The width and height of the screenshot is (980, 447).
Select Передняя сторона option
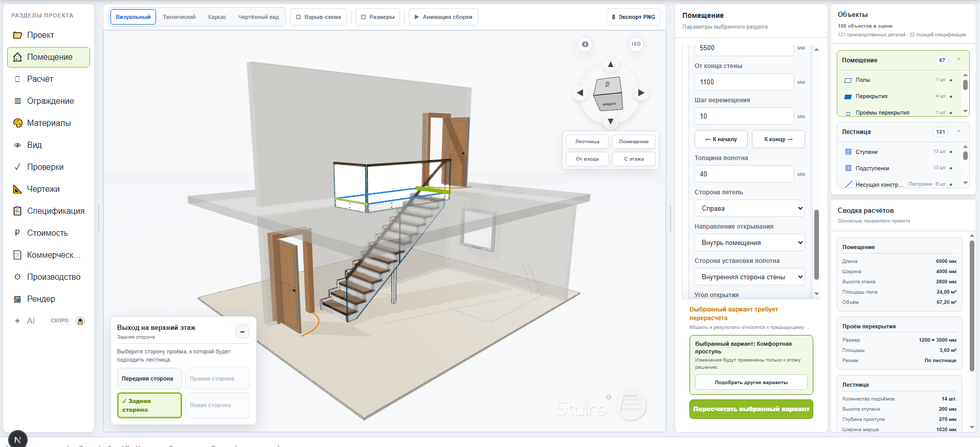149,379
